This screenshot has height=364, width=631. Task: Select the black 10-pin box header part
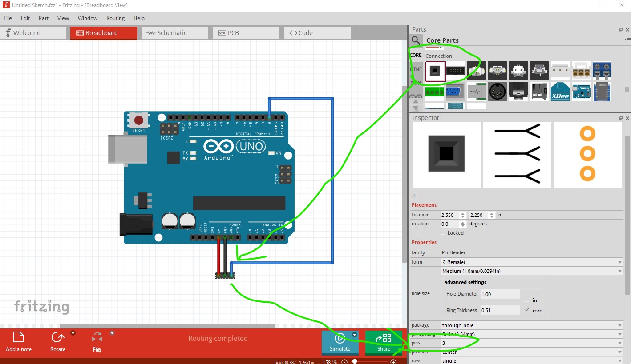point(456,71)
